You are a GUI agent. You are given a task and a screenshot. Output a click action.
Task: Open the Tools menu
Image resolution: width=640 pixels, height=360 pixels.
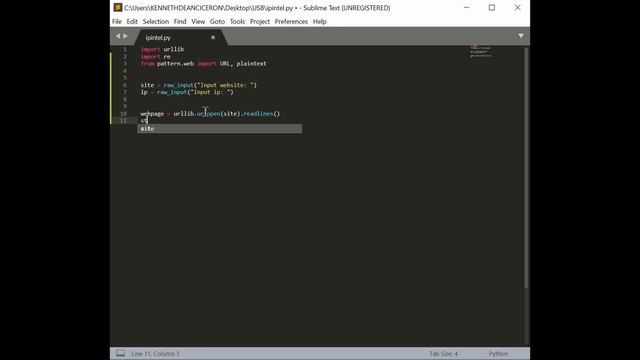[x=237, y=22]
